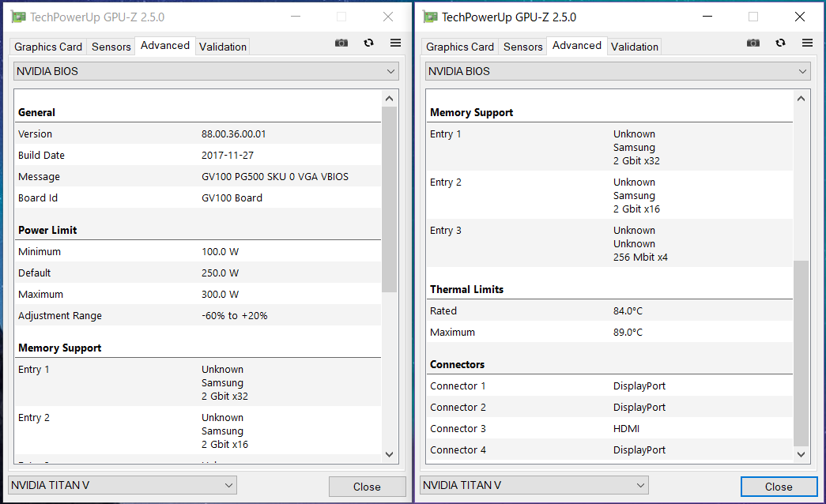Select Entry 2 memory row in left window
The image size is (826, 504).
point(198,431)
